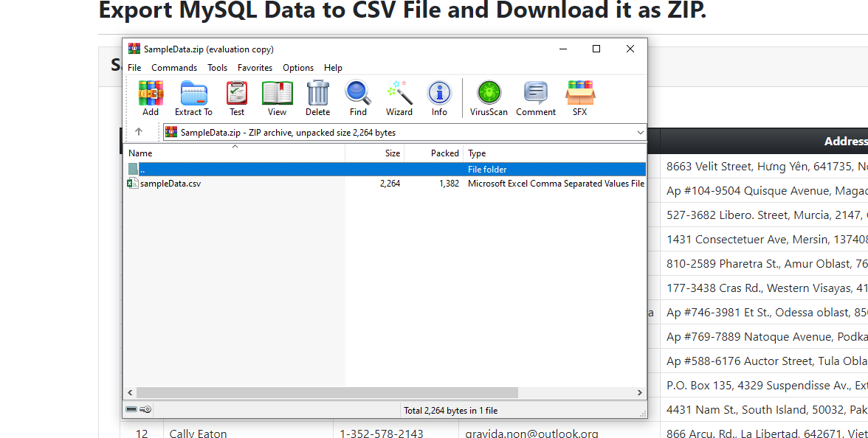Click the left arrow of horizontal scrollbar
The height and width of the screenshot is (438, 868).
[130, 392]
